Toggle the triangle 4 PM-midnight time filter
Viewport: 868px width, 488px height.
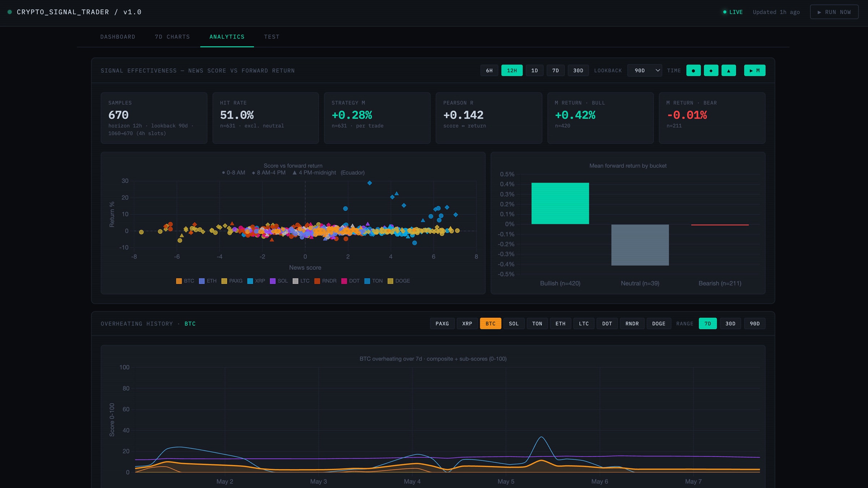[x=728, y=70]
